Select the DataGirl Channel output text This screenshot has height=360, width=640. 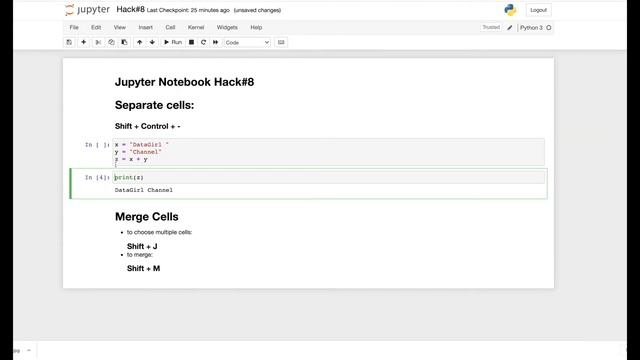tap(144, 190)
